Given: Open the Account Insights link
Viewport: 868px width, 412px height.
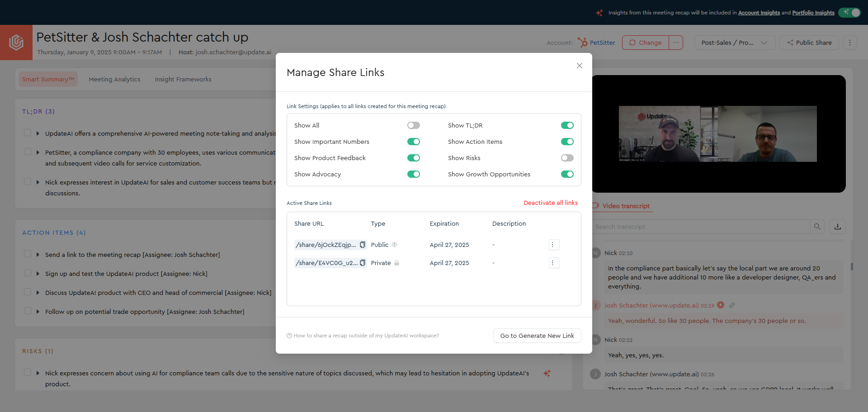Looking at the screenshot, I should pos(759,13).
